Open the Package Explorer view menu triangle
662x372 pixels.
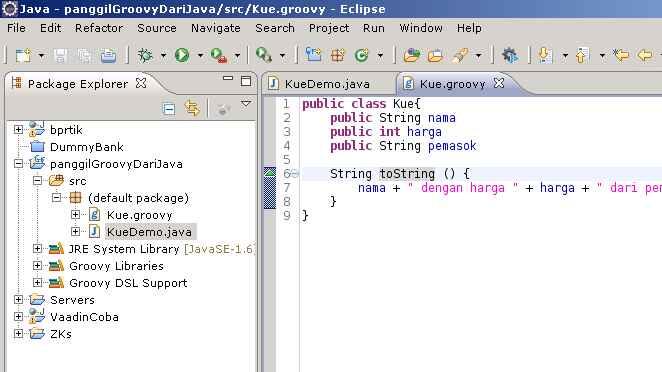click(x=246, y=104)
